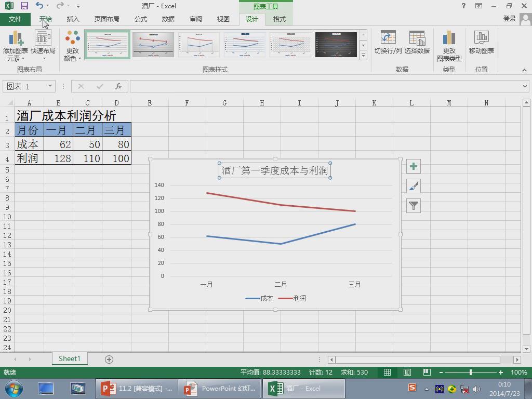This screenshot has width=532, height=399.
Task: Click the insert function fx icon
Action: click(118, 87)
